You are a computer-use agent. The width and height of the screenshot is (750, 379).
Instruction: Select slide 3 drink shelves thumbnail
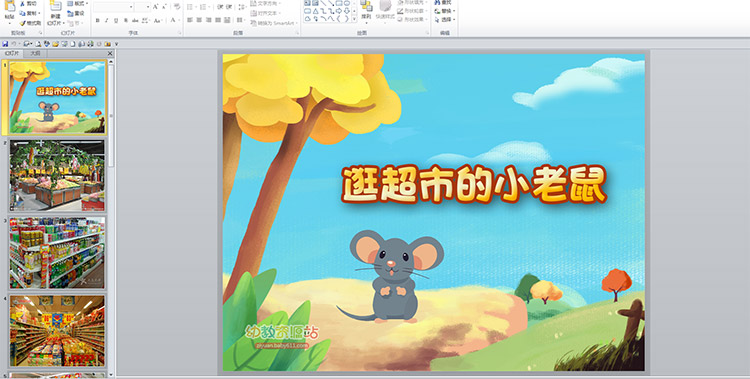[x=57, y=253]
